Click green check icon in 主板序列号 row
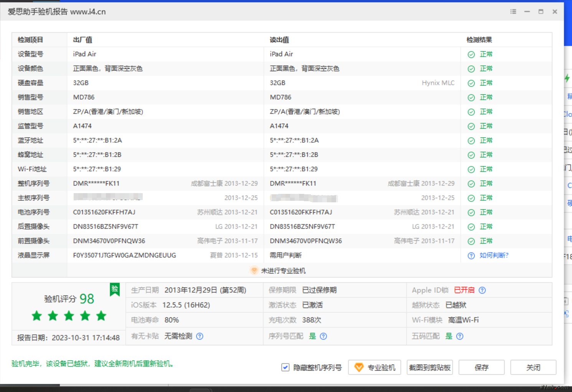This screenshot has width=572, height=392. 471,198
